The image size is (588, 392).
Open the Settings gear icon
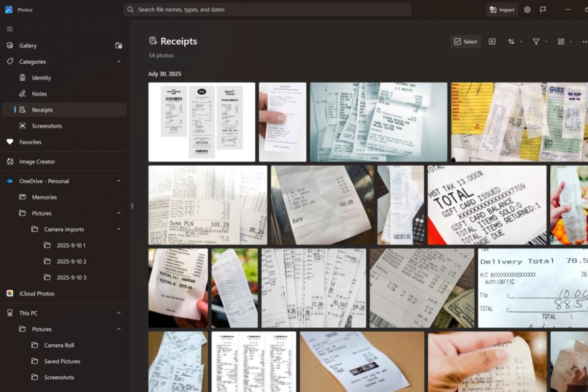[x=527, y=10]
